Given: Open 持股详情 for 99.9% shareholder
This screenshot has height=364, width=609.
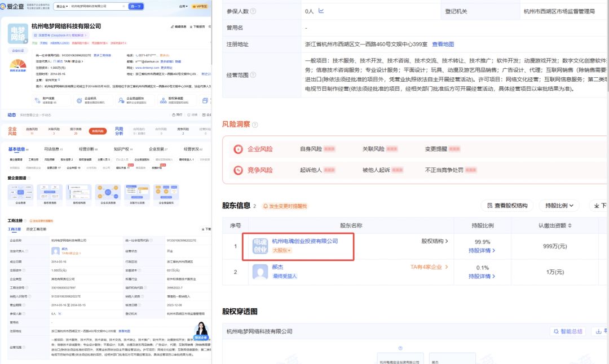Looking at the screenshot, I should click(x=482, y=251).
